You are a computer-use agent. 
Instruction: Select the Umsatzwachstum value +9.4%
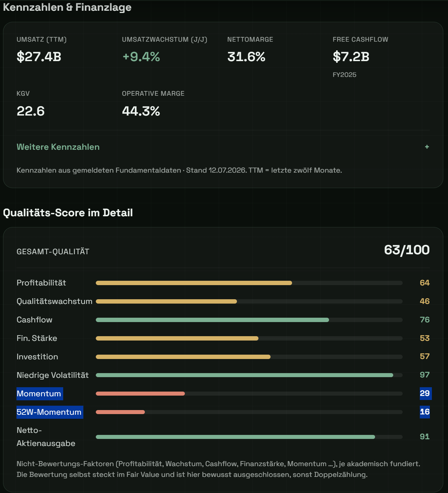[141, 57]
